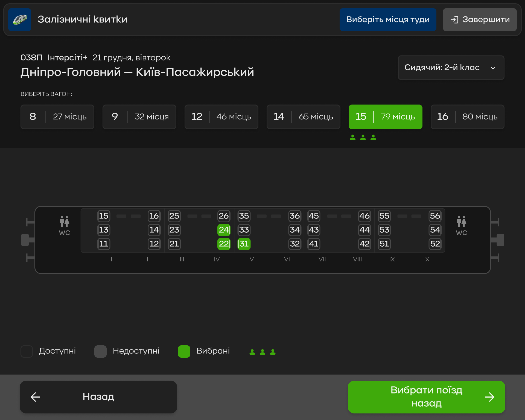Select seat 15 in the carriage map

pyautogui.click(x=104, y=216)
